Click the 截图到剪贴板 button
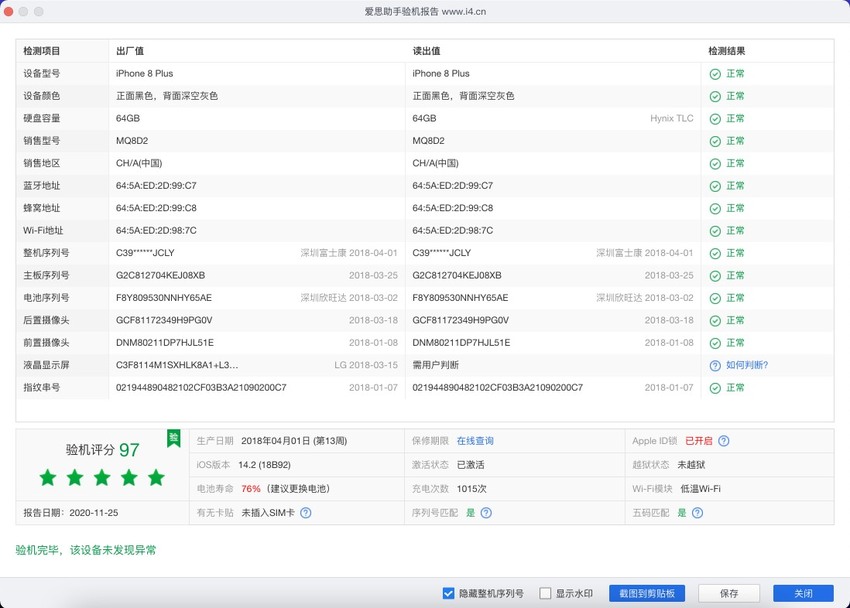The height and width of the screenshot is (608, 850). click(647, 593)
